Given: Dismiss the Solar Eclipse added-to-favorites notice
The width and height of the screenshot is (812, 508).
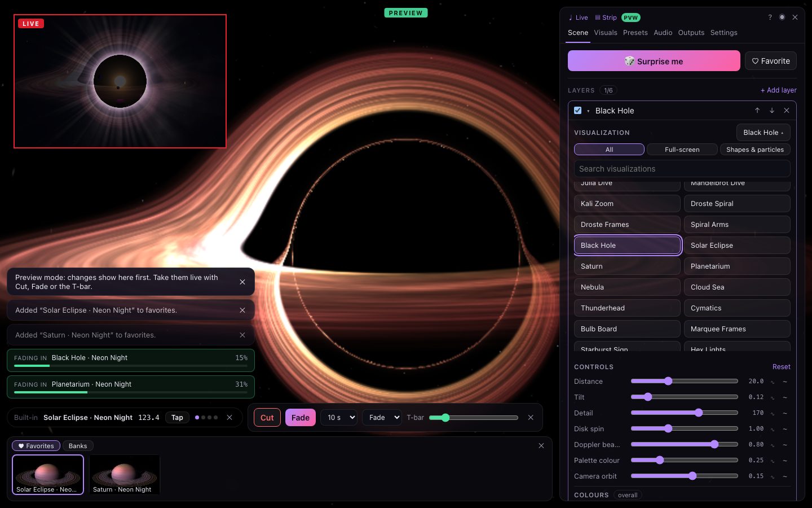Looking at the screenshot, I should (x=242, y=310).
